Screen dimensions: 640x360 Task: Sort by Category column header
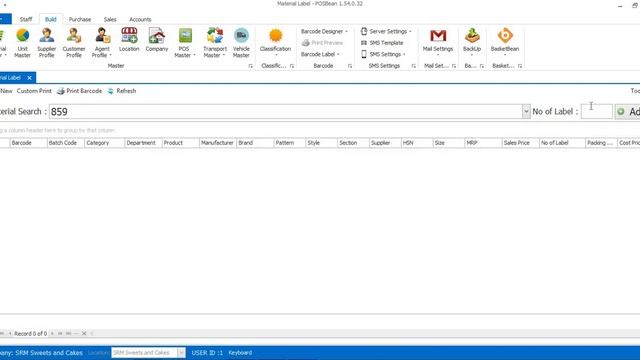point(104,143)
